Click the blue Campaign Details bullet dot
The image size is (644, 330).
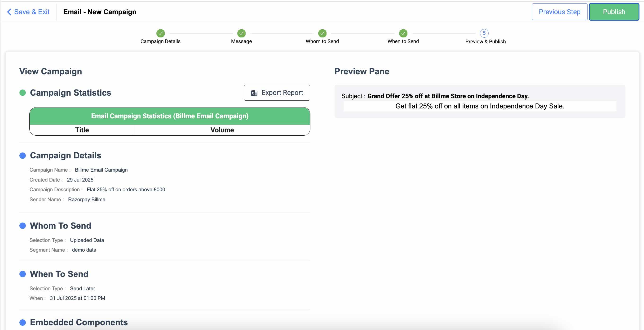pos(22,156)
